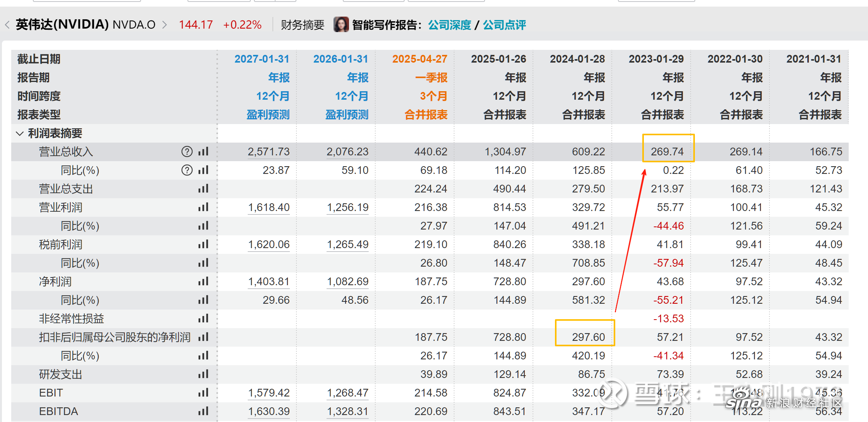The height and width of the screenshot is (422, 868).
Task: Open the 公司点评 report link
Action: [x=504, y=25]
